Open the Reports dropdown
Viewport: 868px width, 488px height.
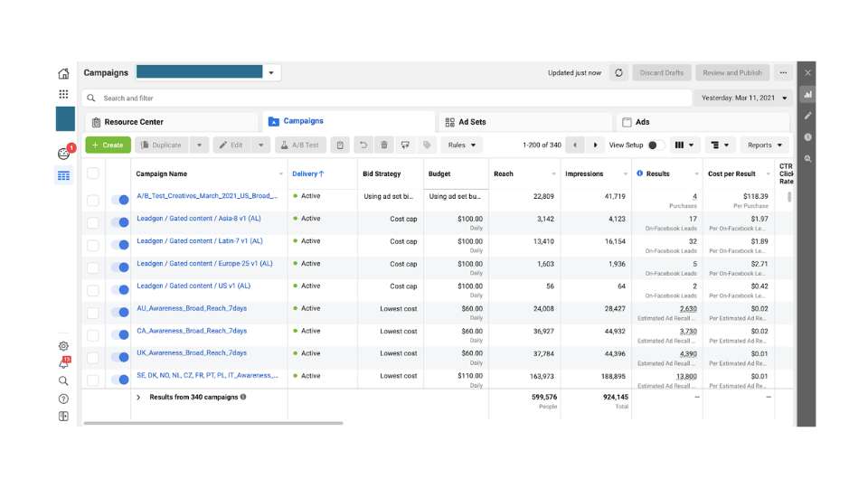764,145
